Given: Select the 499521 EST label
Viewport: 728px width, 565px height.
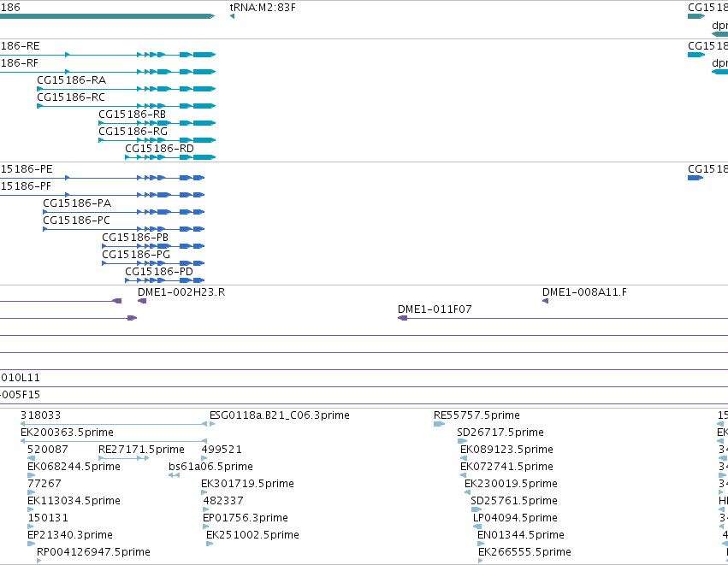Looking at the screenshot, I should [x=222, y=450].
